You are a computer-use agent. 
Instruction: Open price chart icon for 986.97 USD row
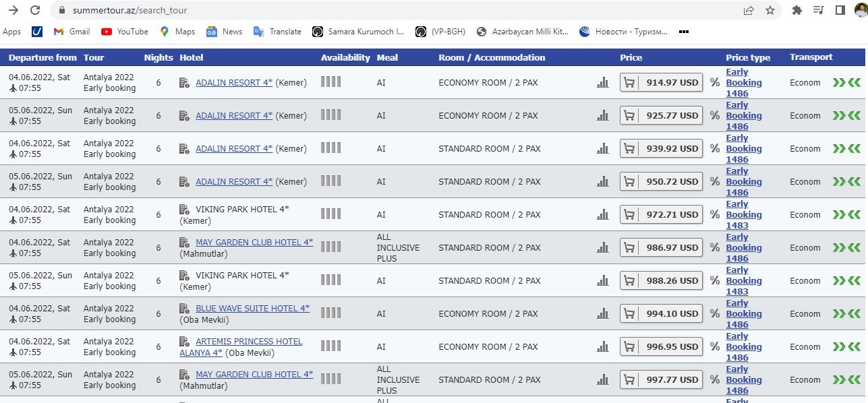pyautogui.click(x=602, y=247)
